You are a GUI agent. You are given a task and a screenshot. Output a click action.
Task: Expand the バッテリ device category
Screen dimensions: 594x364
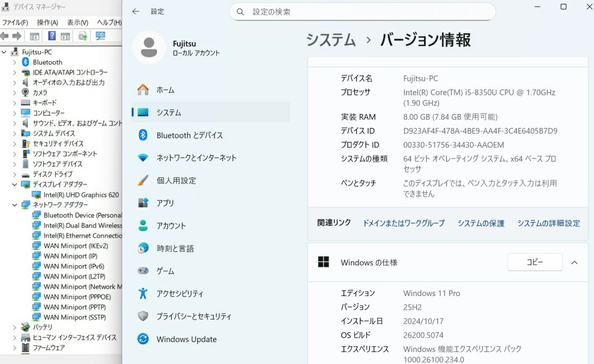pyautogui.click(x=14, y=327)
